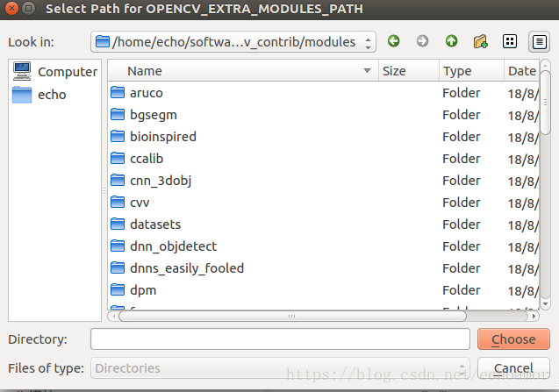Select the dpm folder name
The image size is (559, 392).
[x=143, y=291]
